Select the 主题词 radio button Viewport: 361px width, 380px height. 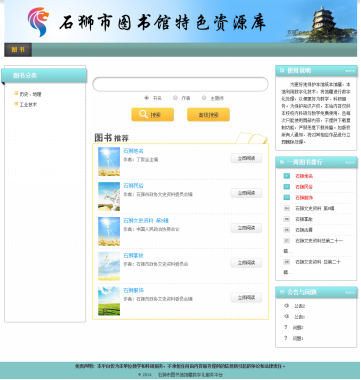[204, 98]
